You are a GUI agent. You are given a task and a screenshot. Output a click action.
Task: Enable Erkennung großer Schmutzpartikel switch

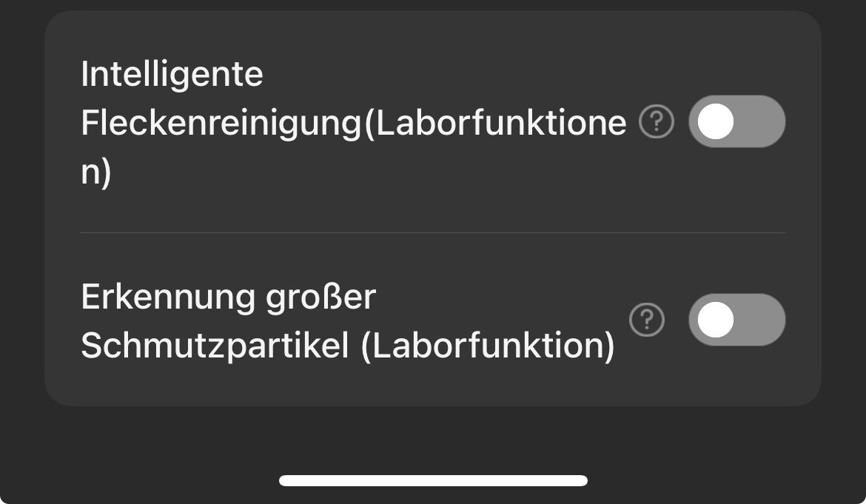(x=736, y=320)
